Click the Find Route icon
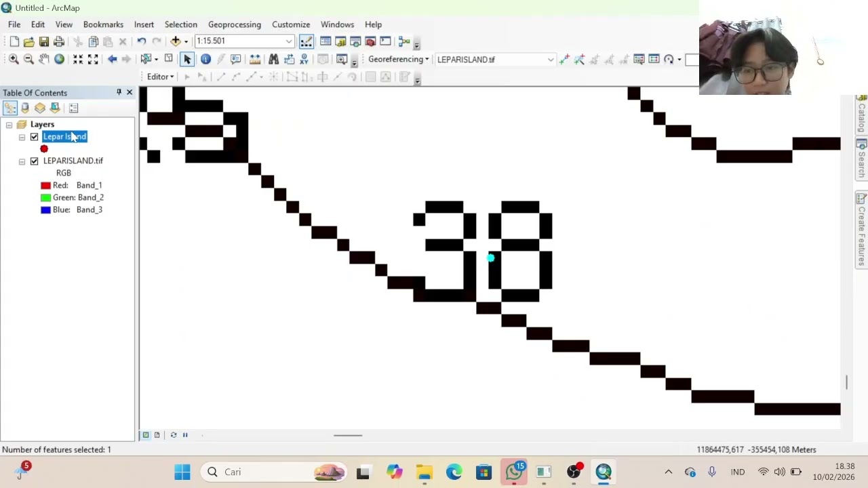Viewport: 868px width, 488px height. tap(290, 60)
